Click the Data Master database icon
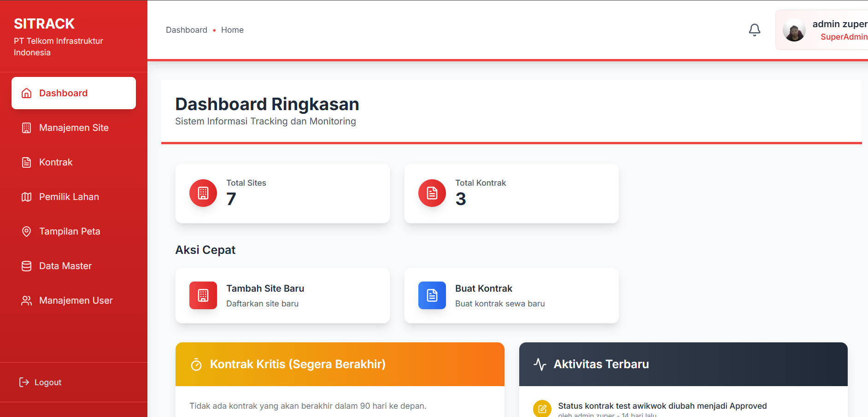Image resolution: width=868 pixels, height=417 pixels. coord(27,266)
